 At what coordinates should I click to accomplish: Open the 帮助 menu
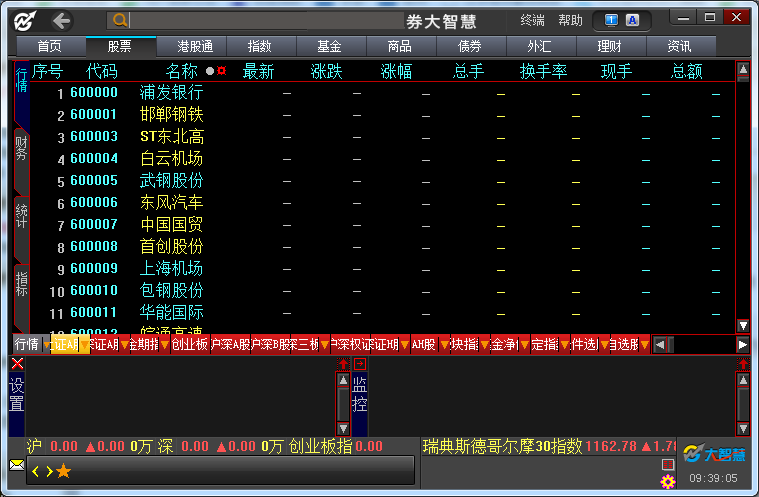pos(570,20)
